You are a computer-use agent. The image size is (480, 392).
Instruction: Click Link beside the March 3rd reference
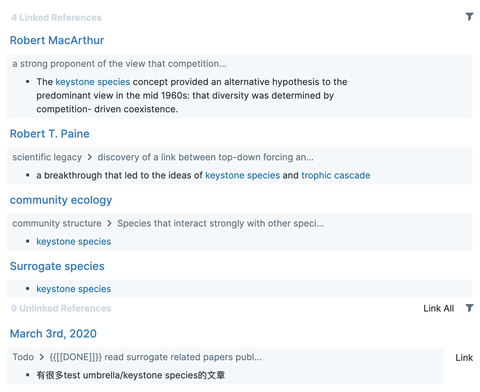(x=464, y=358)
